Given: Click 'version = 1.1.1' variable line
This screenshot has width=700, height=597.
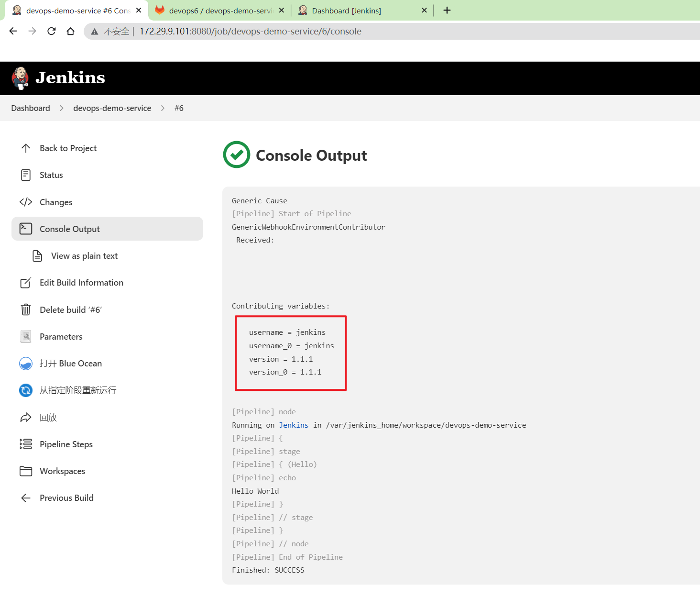Looking at the screenshot, I should (281, 359).
